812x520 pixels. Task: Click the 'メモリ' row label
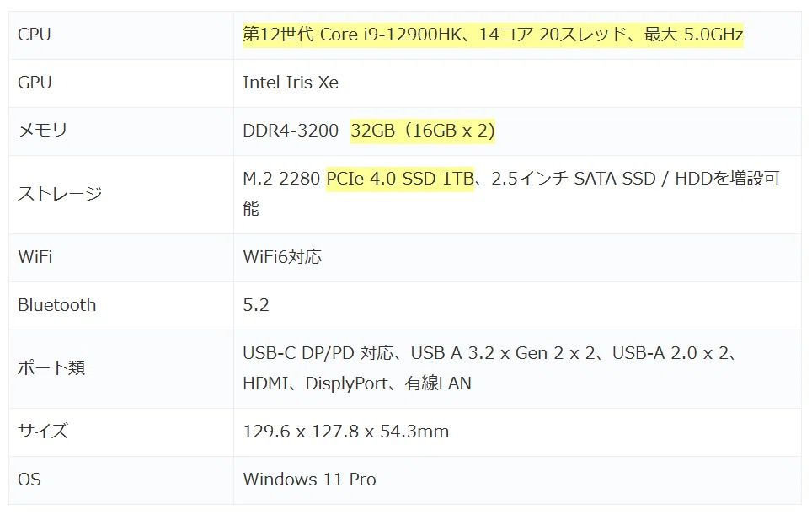coord(42,131)
